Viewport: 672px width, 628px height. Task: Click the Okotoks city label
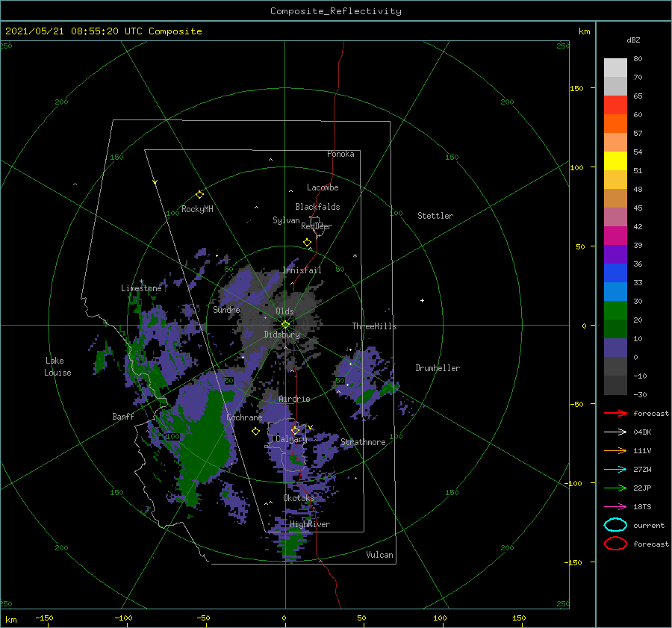pyautogui.click(x=299, y=497)
